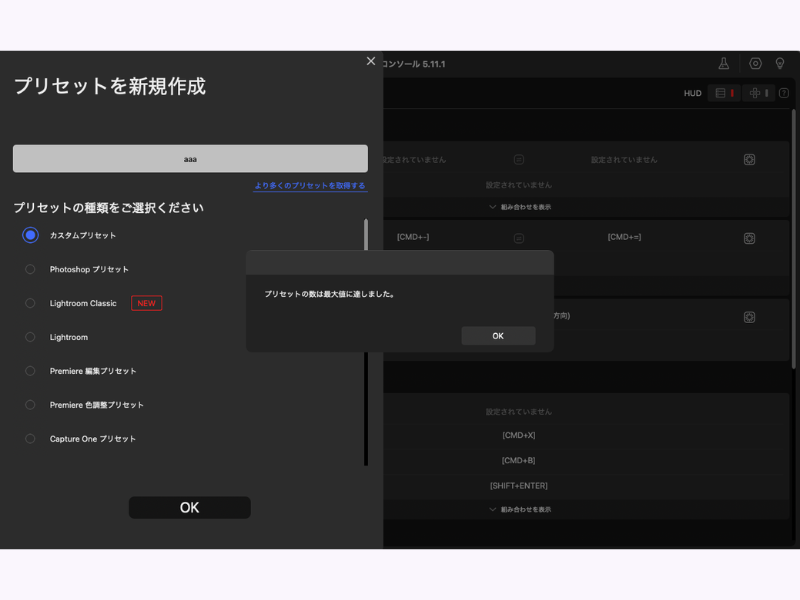
Task: Select the Photoshop プリセット radio button
Action: point(30,269)
